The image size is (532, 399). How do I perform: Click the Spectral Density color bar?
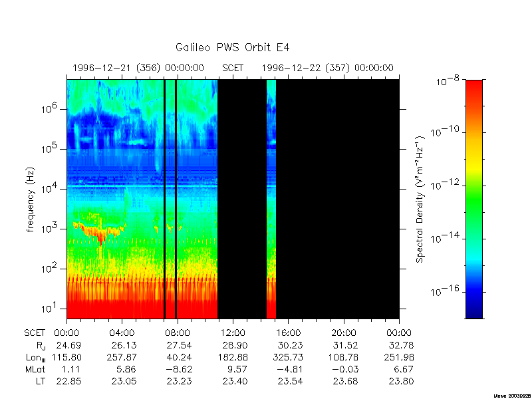[x=474, y=199]
